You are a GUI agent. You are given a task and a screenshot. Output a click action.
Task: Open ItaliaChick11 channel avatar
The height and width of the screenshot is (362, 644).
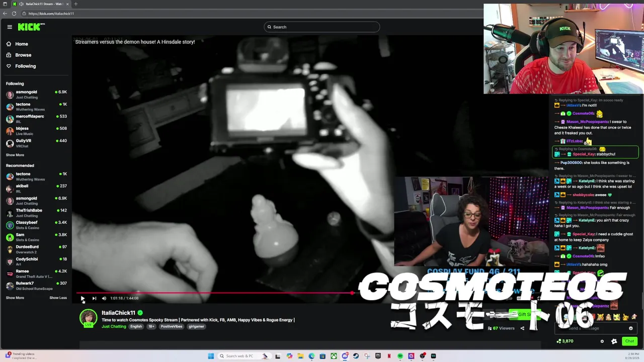(x=88, y=318)
